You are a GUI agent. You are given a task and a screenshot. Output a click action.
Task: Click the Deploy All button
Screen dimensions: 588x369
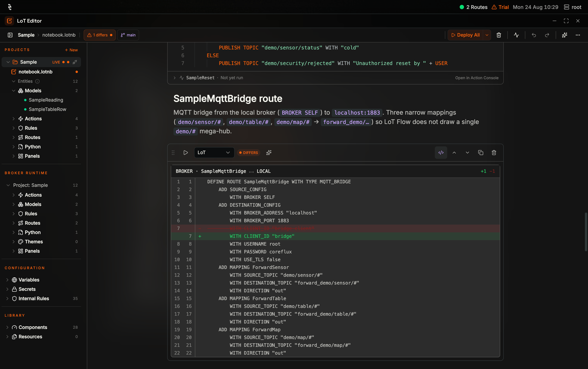tap(466, 35)
